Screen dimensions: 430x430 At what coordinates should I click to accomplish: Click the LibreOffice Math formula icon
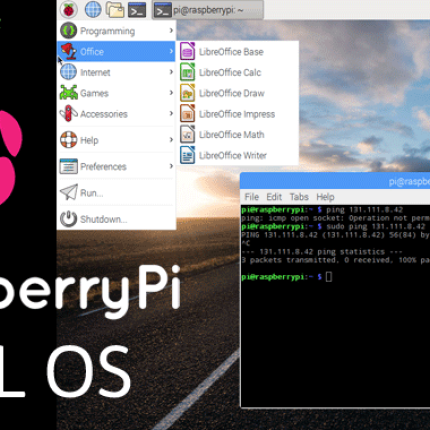(x=187, y=134)
